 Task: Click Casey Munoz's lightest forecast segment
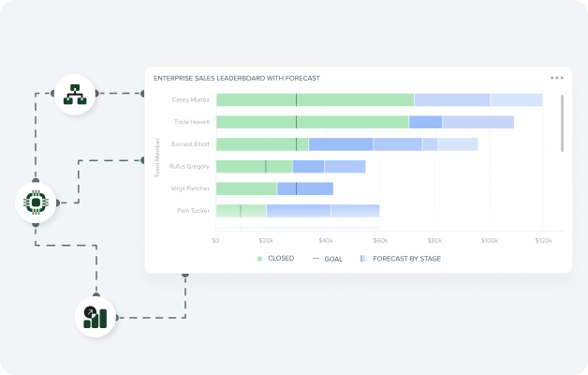point(516,99)
